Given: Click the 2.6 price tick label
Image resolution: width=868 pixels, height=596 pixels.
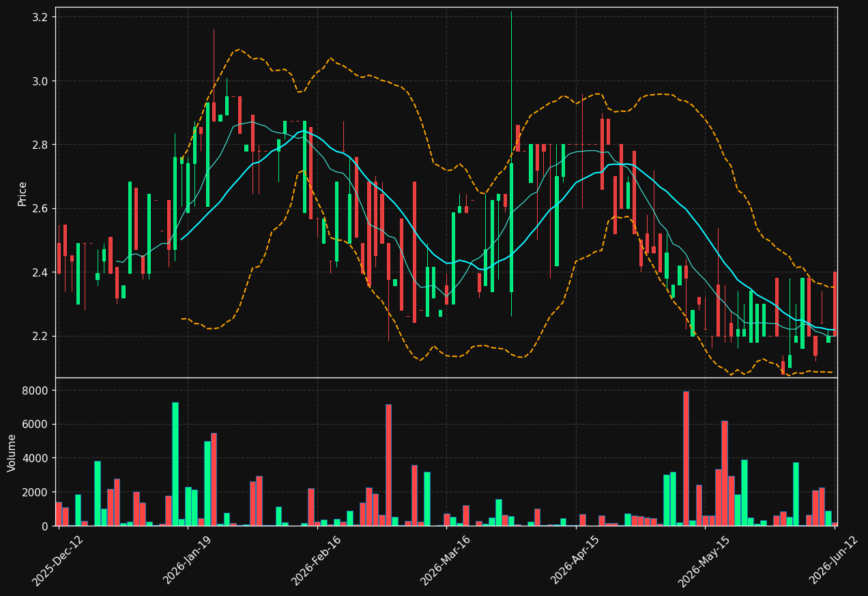Looking at the screenshot, I should tap(42, 209).
